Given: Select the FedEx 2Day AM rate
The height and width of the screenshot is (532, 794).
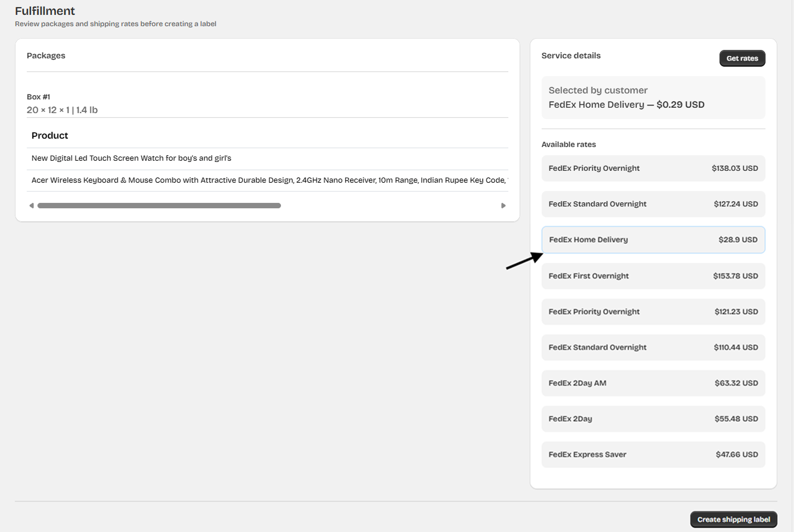Looking at the screenshot, I should (653, 383).
